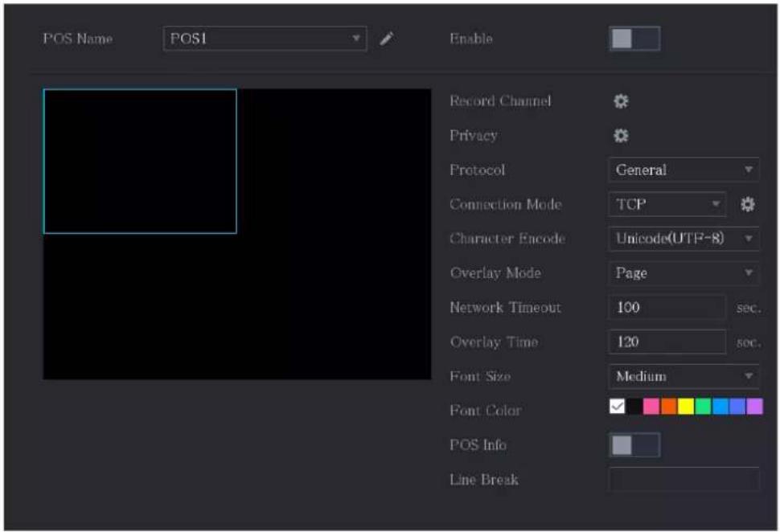Click the blue-outlined overlay area in preview

pos(140,161)
